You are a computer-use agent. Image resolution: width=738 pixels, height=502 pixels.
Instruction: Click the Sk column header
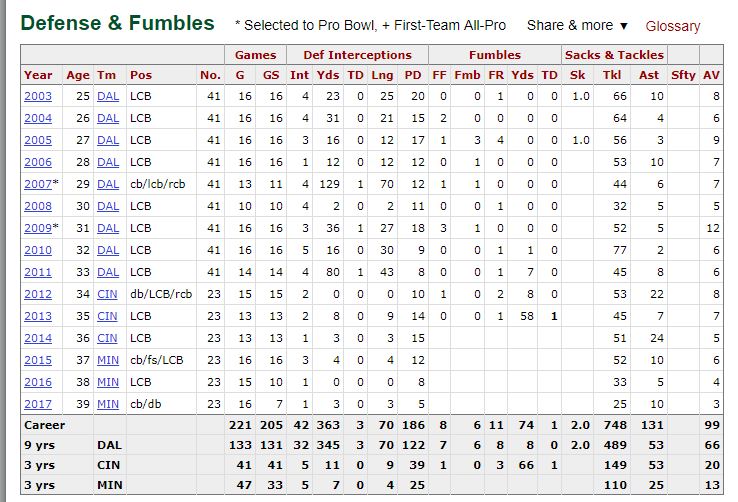pos(577,75)
